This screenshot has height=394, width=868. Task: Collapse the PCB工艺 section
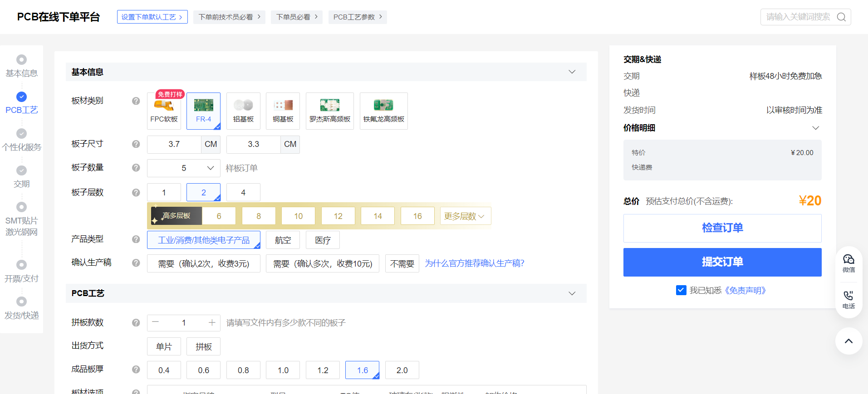click(572, 293)
